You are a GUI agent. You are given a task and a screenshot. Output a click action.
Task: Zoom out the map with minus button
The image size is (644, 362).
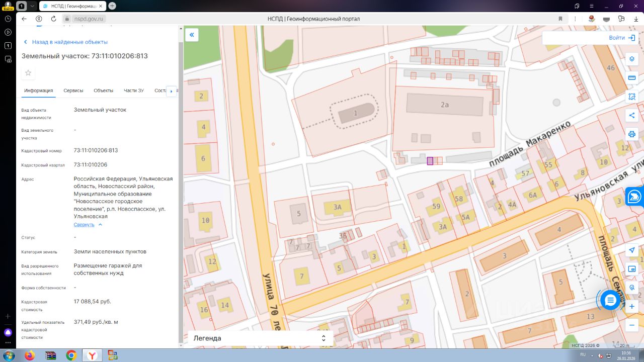coord(632,325)
